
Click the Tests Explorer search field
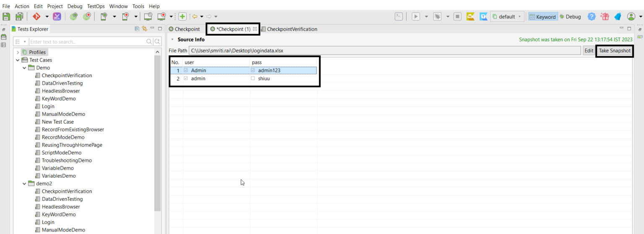click(x=87, y=42)
